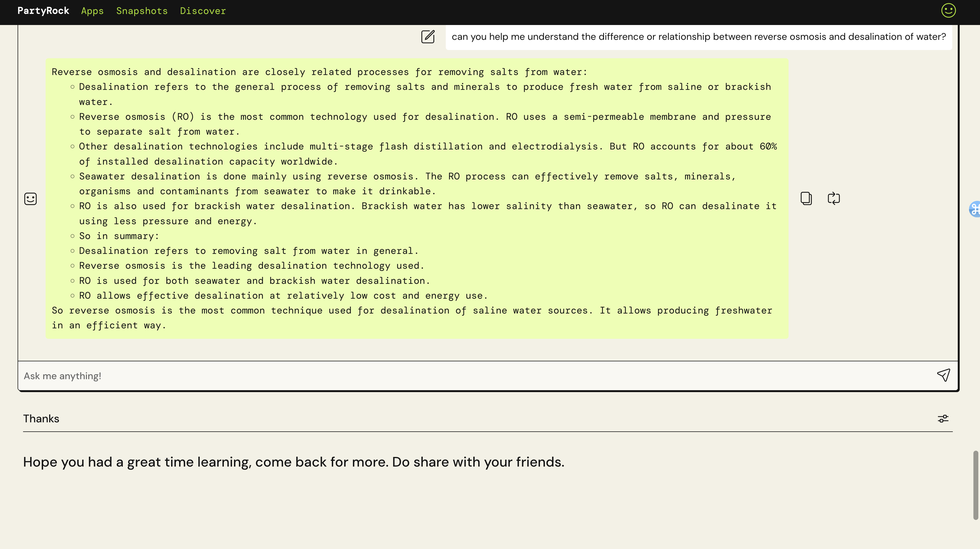The image size is (980, 549).
Task: Open the Discover page
Action: [203, 11]
